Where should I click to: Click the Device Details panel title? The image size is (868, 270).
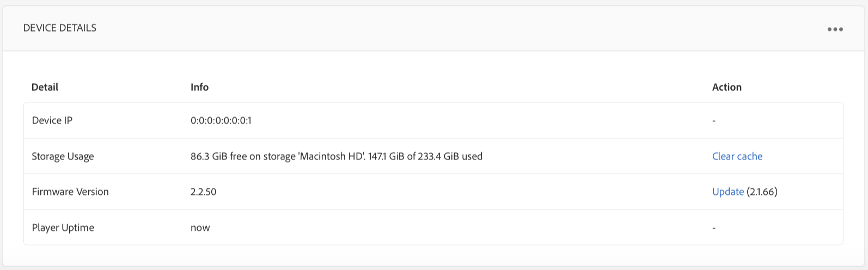point(59,28)
